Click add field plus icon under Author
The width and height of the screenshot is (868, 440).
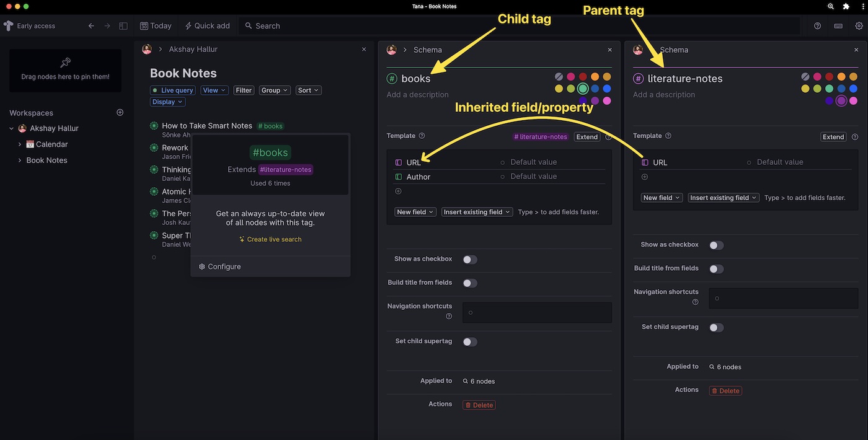point(398,191)
